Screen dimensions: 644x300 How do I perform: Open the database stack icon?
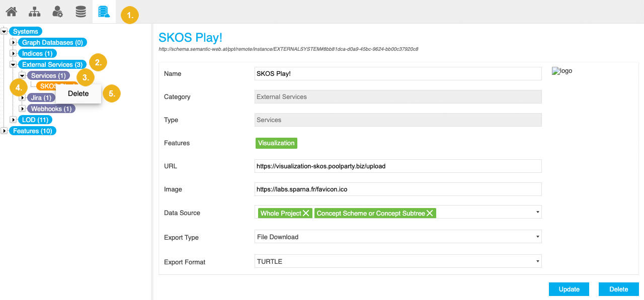point(80,12)
